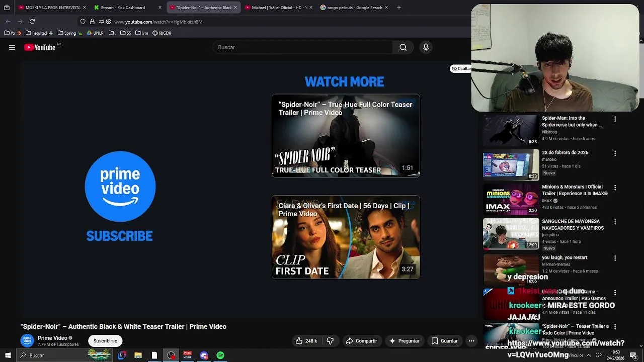
Task: Click the Preguntar button
Action: pos(404,341)
